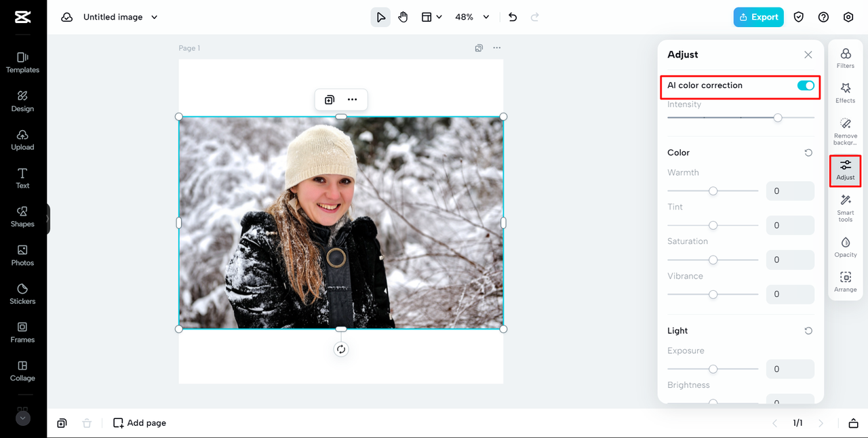Toggle AI color correction switch

click(x=806, y=85)
